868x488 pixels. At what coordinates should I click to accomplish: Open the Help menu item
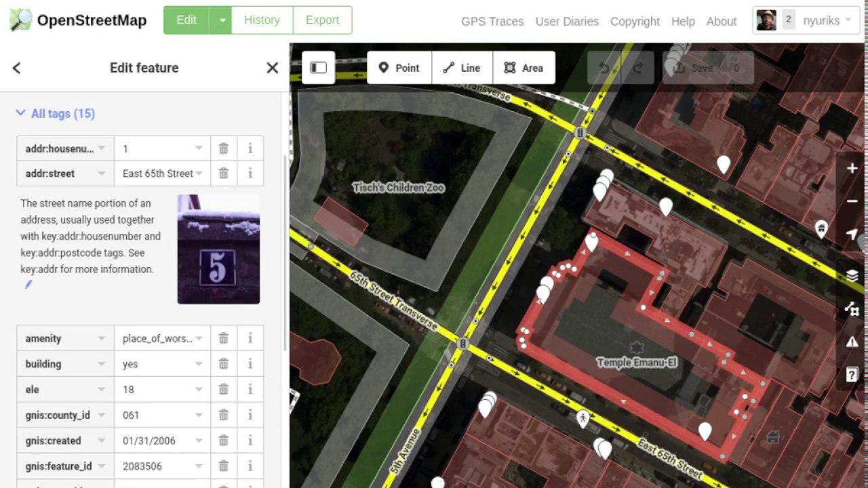683,22
